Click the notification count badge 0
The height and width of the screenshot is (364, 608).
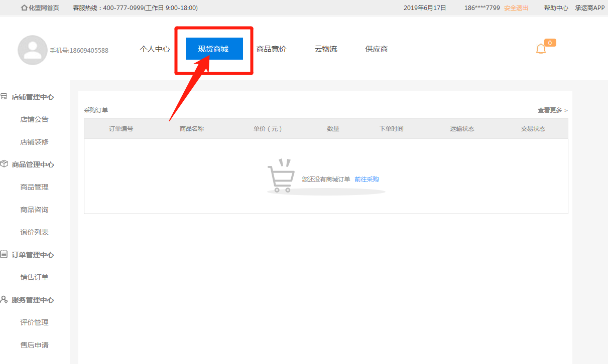550,43
